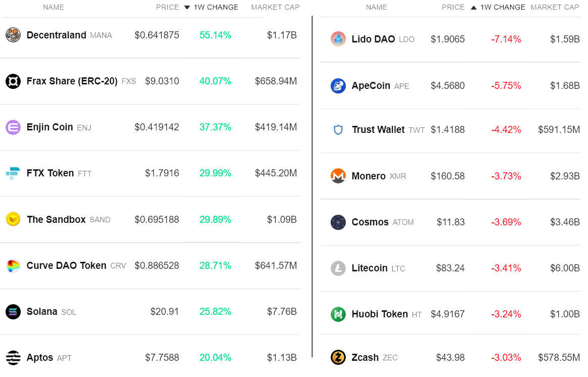Toggle ascending 1W Change sort arrow
Viewport: 588px width, 377px height.
tap(474, 8)
